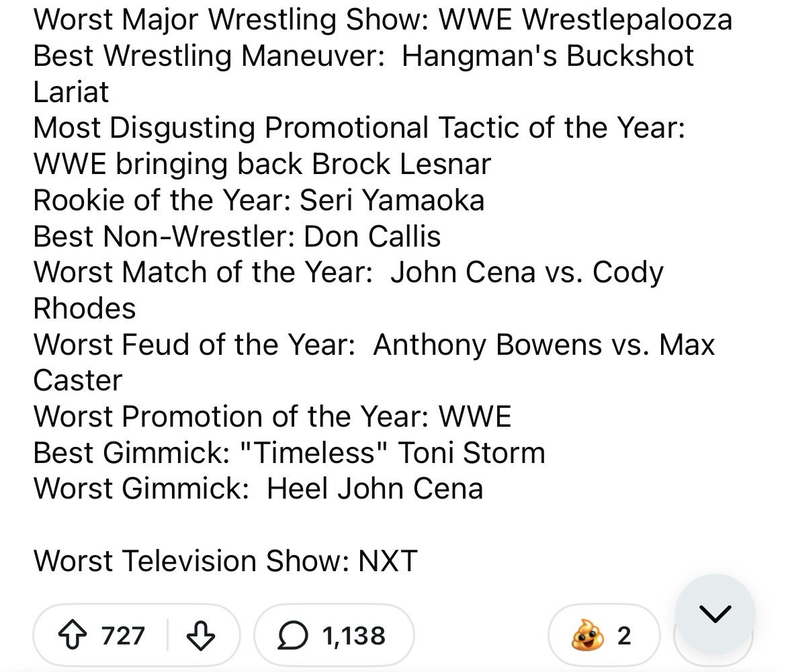The height and width of the screenshot is (672, 786).
Task: Click the "Worst Match of the Year" line
Action: [x=348, y=272]
